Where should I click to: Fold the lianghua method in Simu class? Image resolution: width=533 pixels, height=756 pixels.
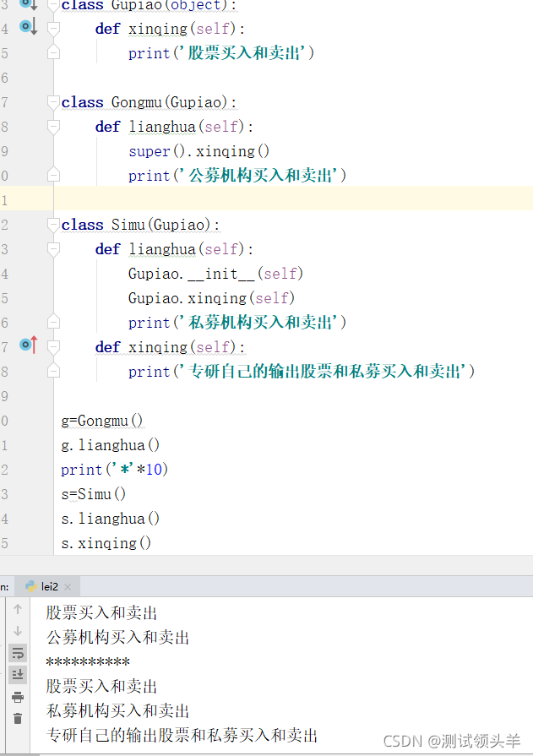click(54, 249)
